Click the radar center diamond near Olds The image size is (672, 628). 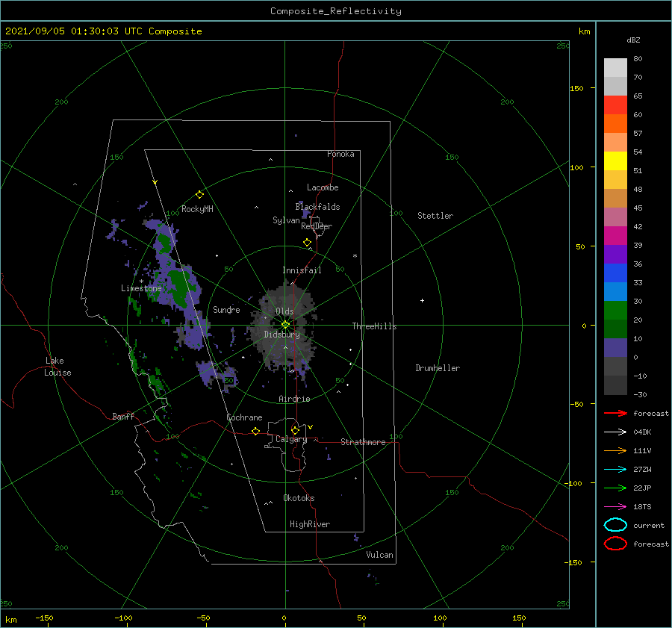coord(285,325)
